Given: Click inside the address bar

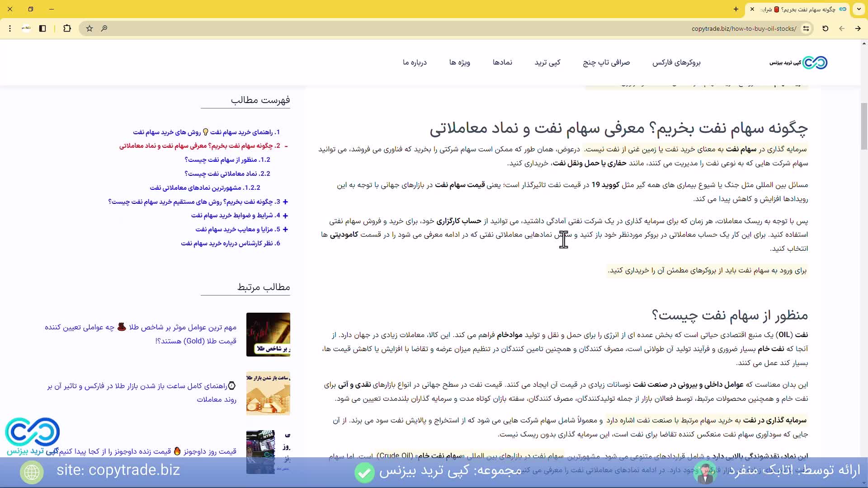Looking at the screenshot, I should pyautogui.click(x=743, y=28).
